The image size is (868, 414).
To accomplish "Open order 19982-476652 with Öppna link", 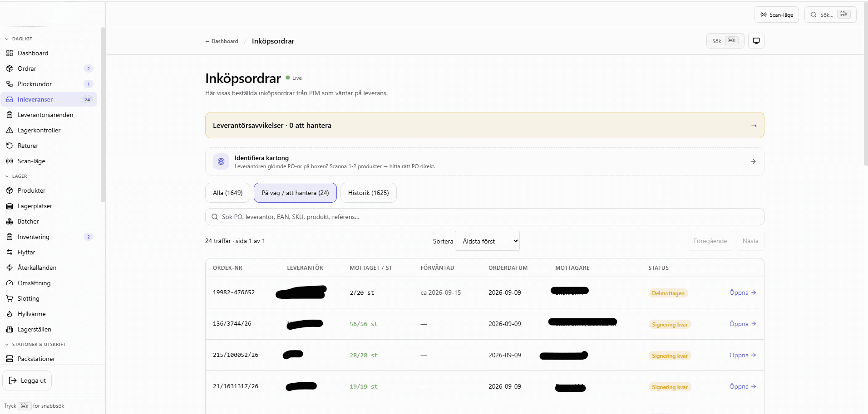I will pos(743,292).
